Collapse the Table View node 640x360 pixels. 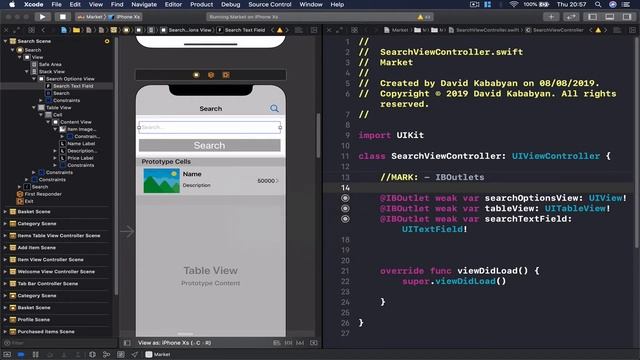(34, 108)
